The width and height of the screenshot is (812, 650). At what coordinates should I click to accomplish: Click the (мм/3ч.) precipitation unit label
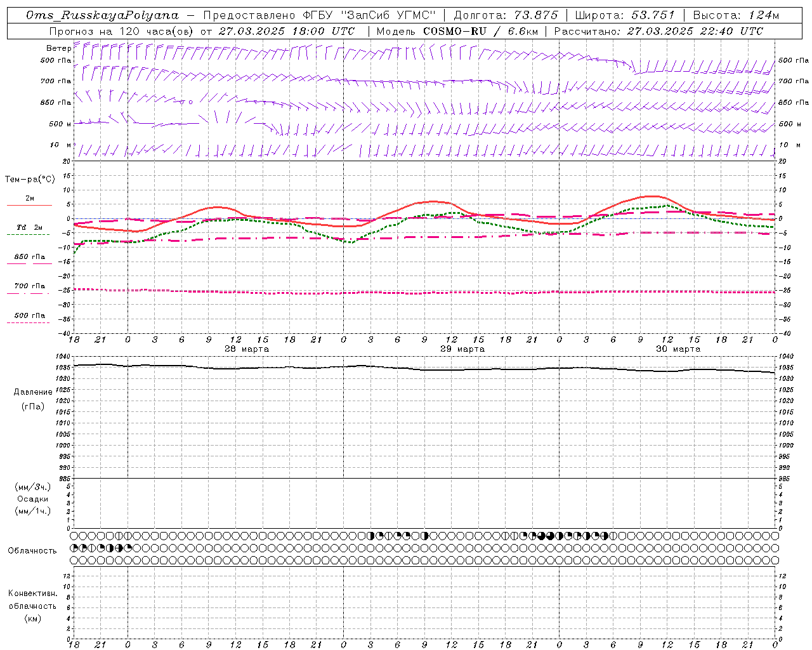pyautogui.click(x=33, y=486)
